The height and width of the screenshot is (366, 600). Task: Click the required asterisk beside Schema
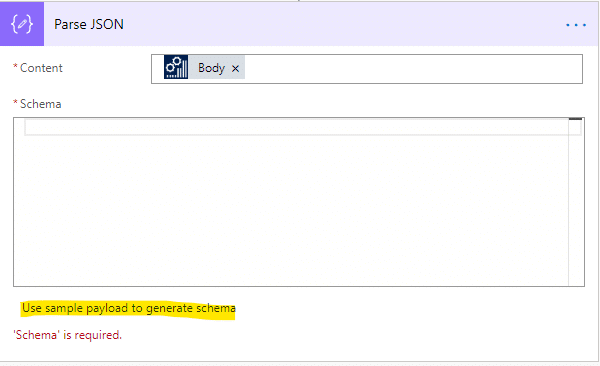pyautogui.click(x=15, y=103)
